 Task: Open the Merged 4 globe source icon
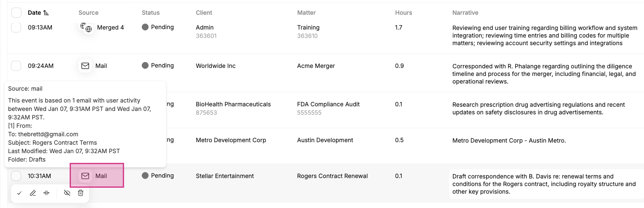pyautogui.click(x=86, y=27)
